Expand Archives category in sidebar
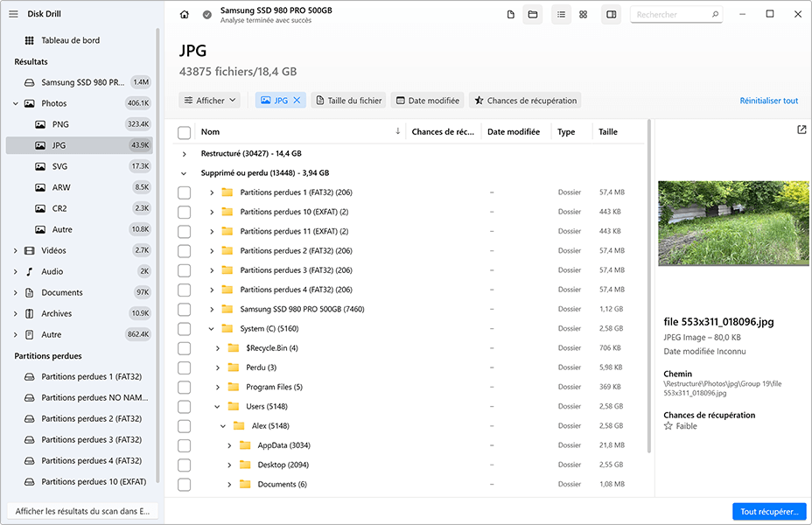 [x=15, y=314]
